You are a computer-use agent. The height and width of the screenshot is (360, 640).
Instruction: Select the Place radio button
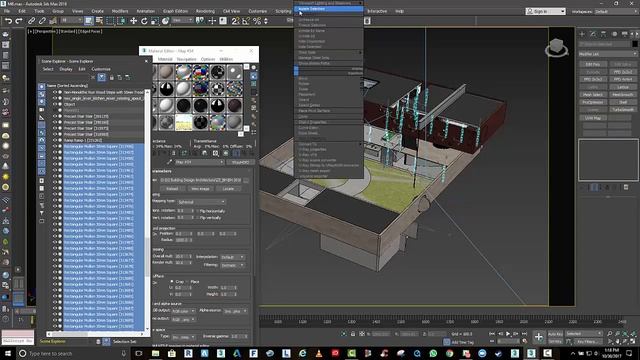pyautogui.click(x=187, y=281)
